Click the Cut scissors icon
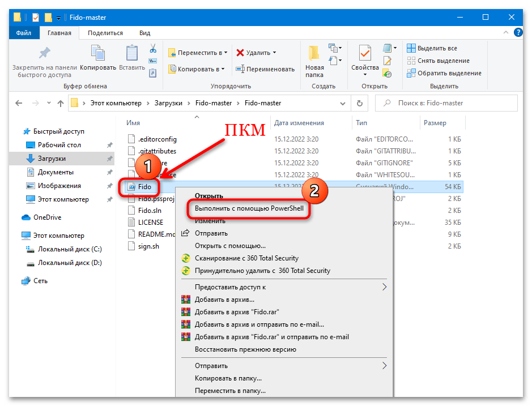The height and width of the screenshot is (406, 532). (x=153, y=49)
